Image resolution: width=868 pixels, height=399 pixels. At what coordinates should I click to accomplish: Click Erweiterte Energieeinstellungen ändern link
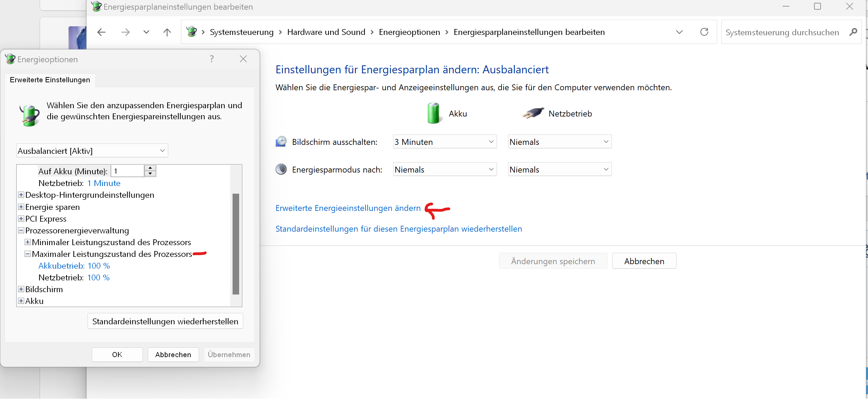(x=348, y=208)
